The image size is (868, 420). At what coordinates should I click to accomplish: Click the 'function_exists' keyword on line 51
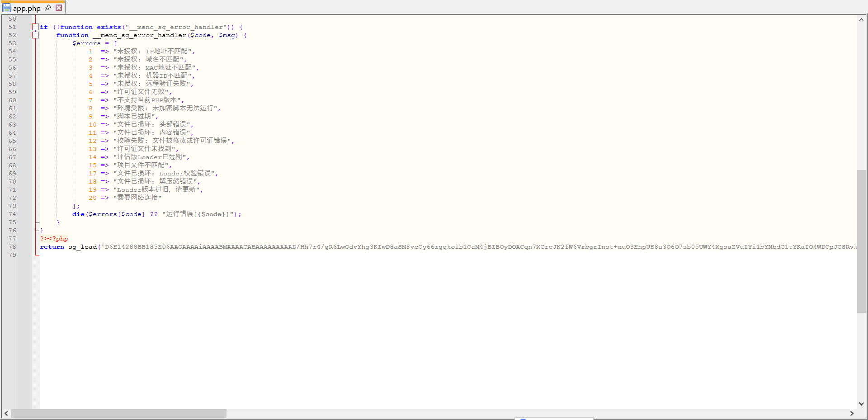click(x=90, y=27)
